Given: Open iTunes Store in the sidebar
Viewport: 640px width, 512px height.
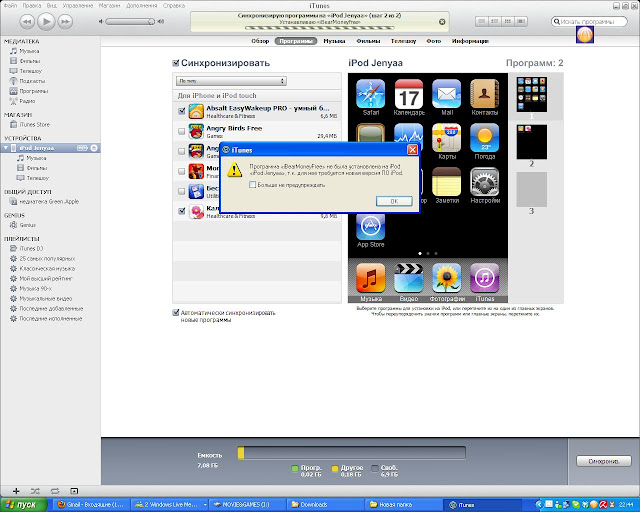Looking at the screenshot, I should tap(34, 124).
